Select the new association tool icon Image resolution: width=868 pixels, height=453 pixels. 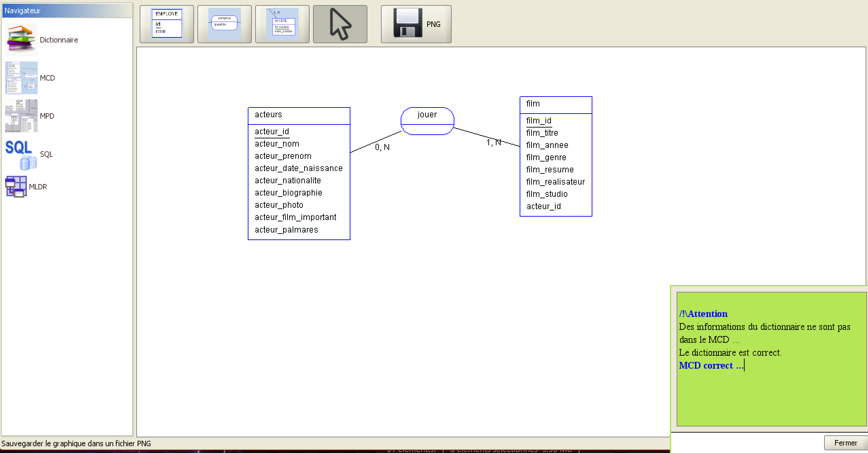click(x=225, y=24)
